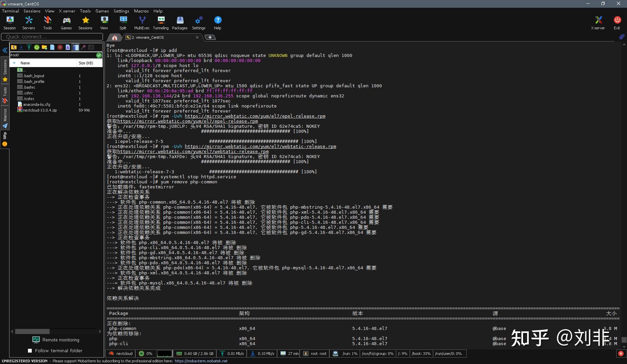
Task: Start the X server icon
Action: click(x=598, y=23)
